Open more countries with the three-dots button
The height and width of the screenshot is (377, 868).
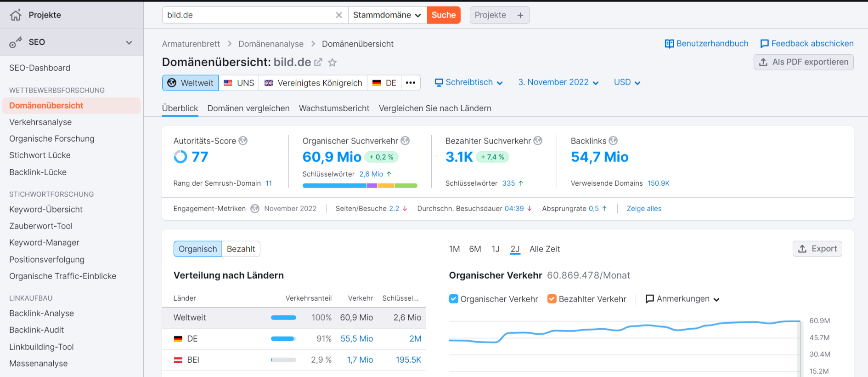pos(411,83)
